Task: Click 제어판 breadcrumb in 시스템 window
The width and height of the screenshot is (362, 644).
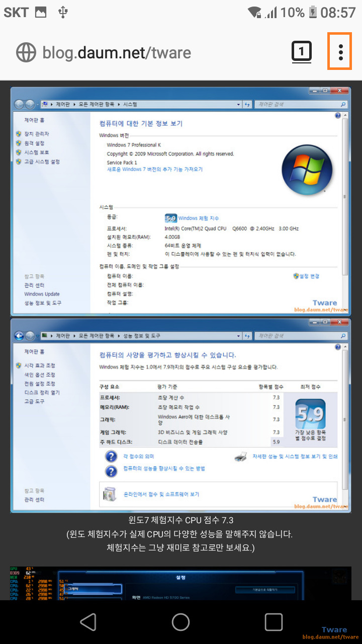Action: click(62, 105)
